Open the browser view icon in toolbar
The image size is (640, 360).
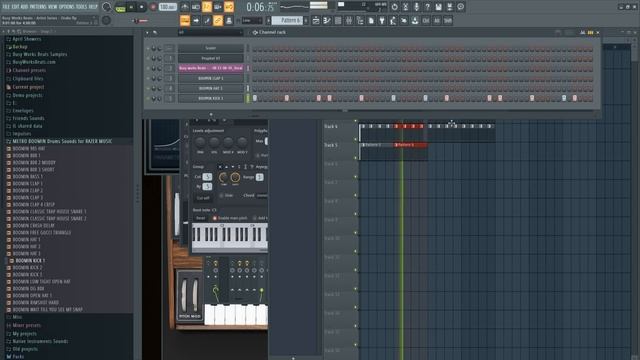pyautogui.click(x=360, y=20)
